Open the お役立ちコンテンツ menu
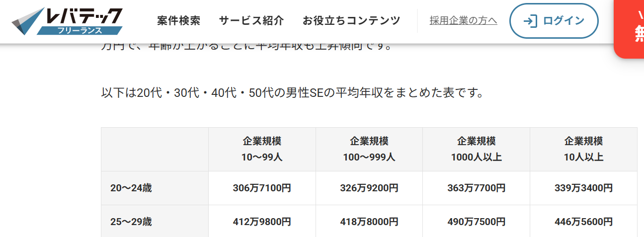644x237 pixels. (x=351, y=21)
